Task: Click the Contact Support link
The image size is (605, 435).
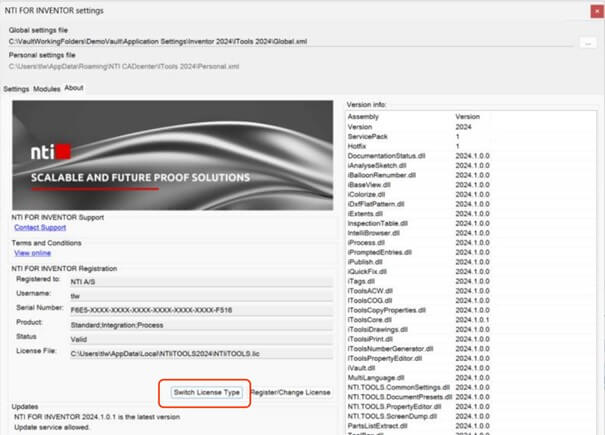Action: 40,227
